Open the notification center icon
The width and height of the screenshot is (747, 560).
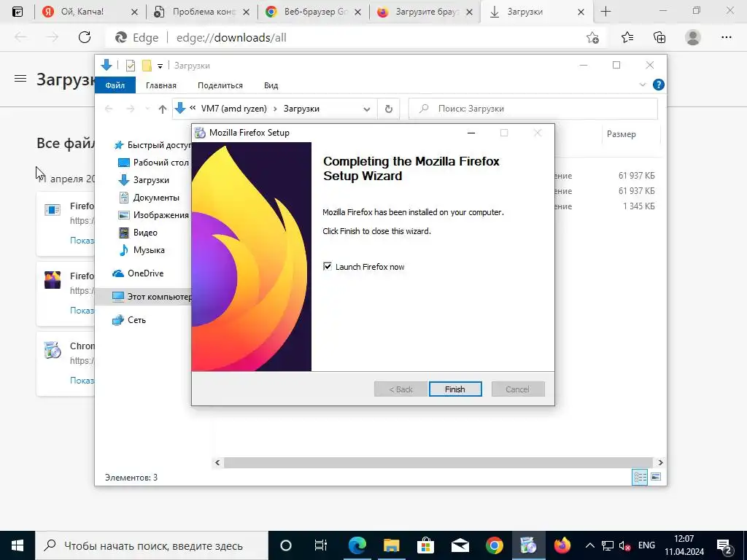(x=724, y=545)
